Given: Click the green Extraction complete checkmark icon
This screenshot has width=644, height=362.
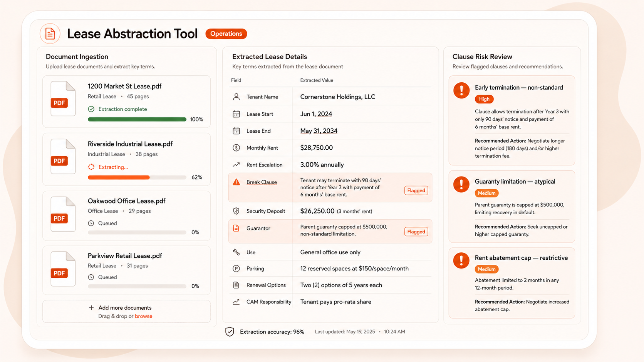Looking at the screenshot, I should click(x=91, y=109).
